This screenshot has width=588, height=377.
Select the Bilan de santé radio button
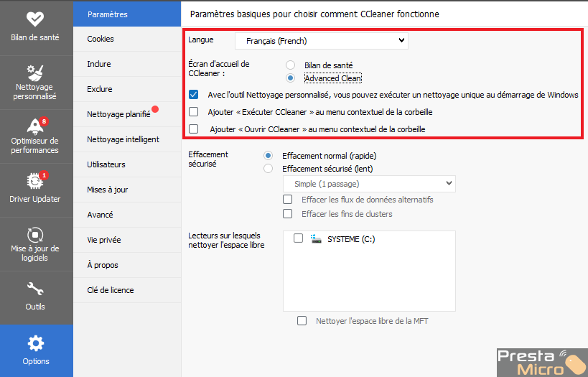290,65
